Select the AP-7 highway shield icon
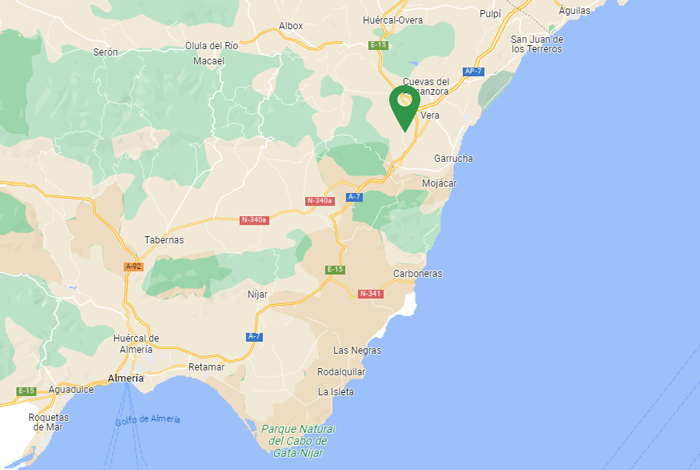 point(473,71)
